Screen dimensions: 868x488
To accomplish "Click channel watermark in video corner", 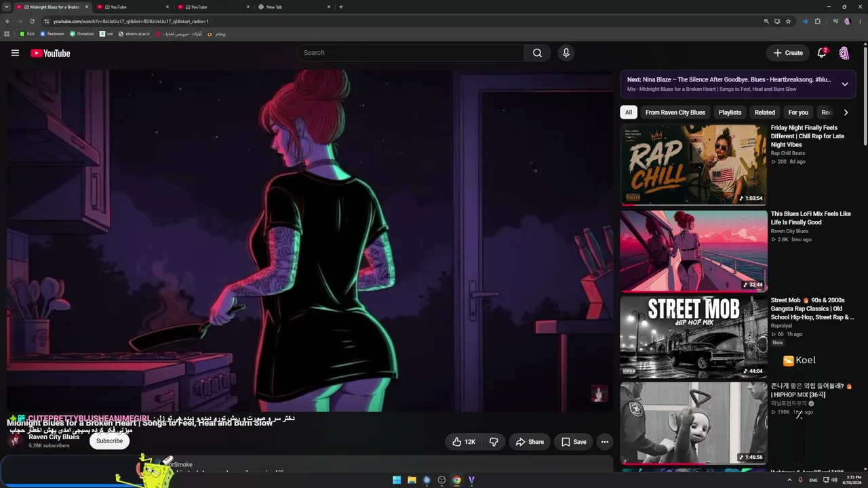I will [x=599, y=393].
